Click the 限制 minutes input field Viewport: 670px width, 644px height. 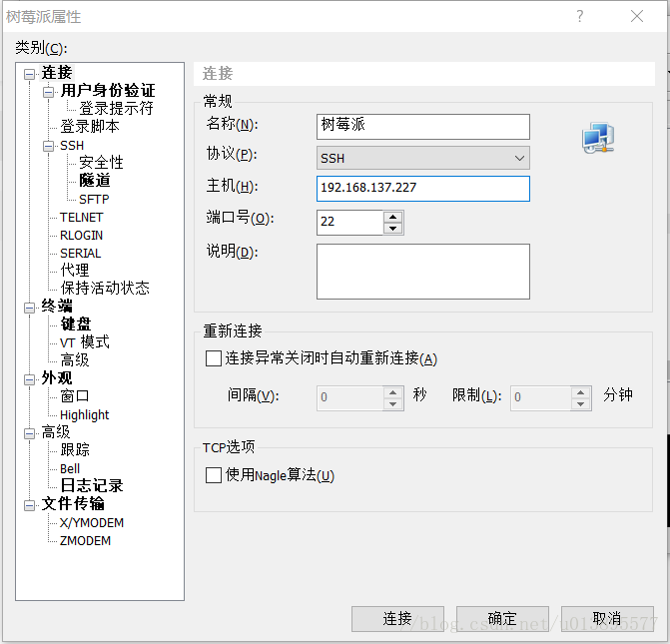tap(540, 398)
